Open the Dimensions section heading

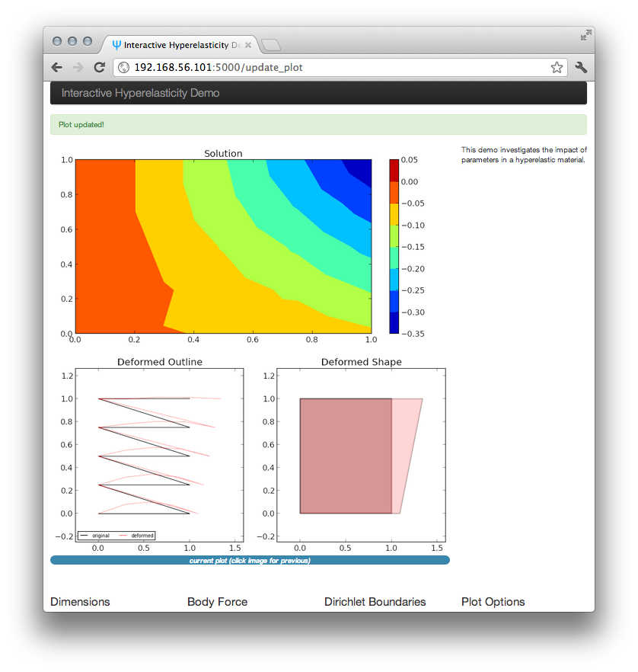(80, 602)
